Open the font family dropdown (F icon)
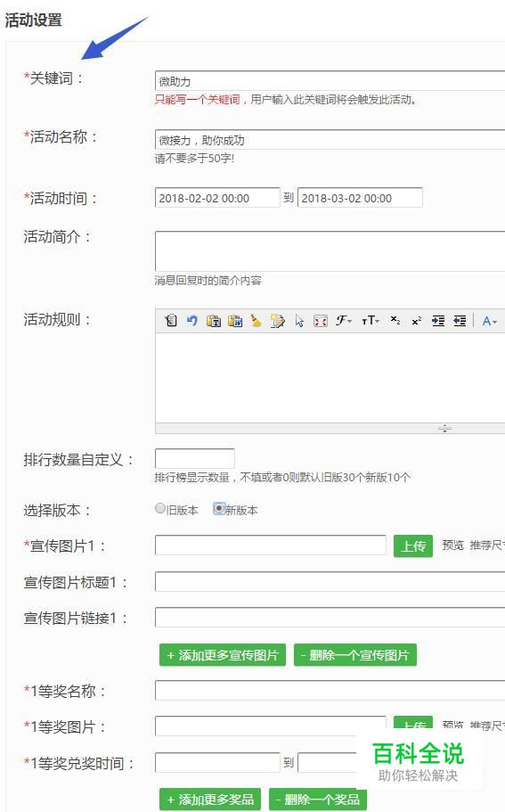This screenshot has height=812, width=505. (x=344, y=321)
